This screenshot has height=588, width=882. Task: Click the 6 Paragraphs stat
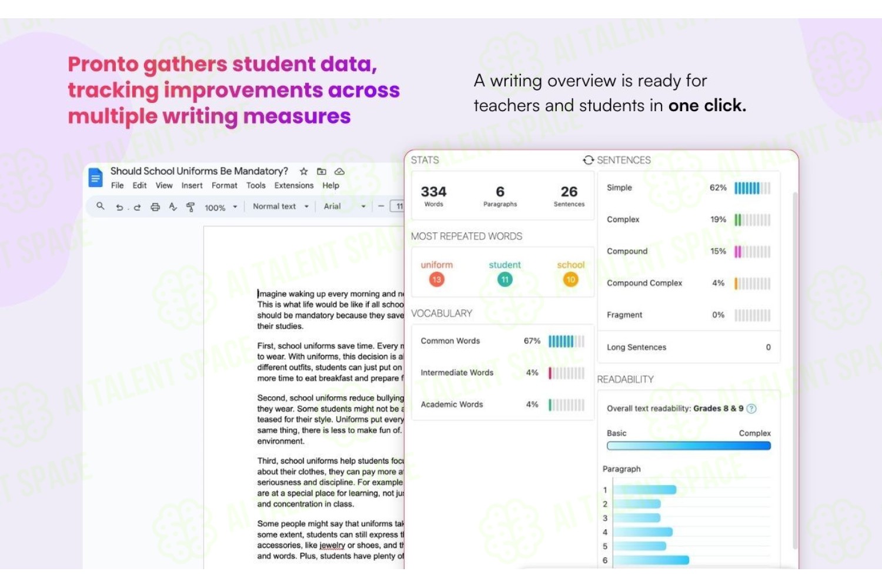[500, 196]
